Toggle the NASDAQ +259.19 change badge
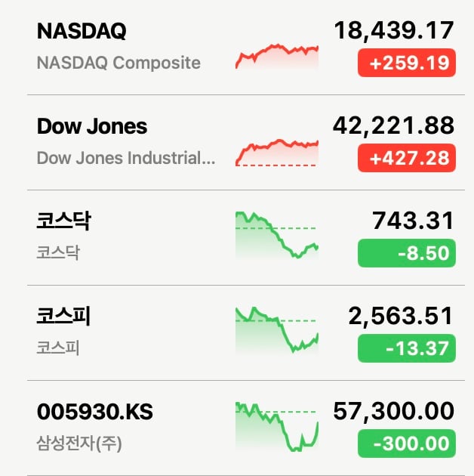 click(x=407, y=63)
